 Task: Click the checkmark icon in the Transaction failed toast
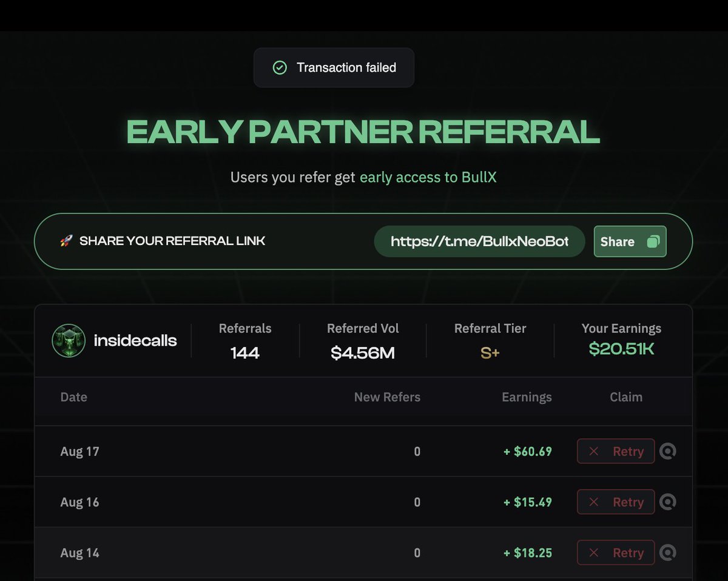click(x=280, y=67)
